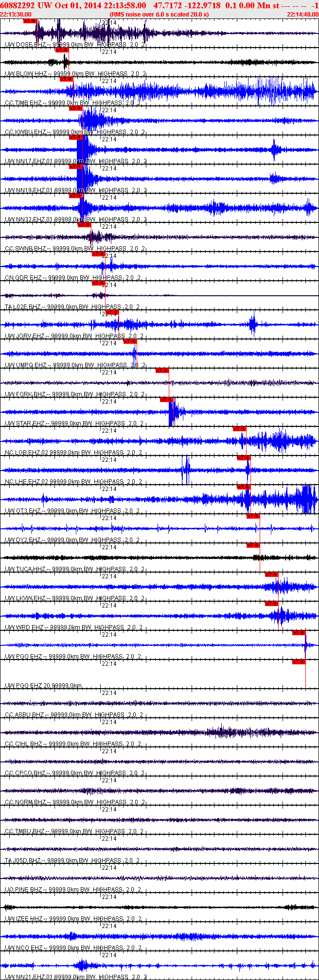Screen dimensions: 319x980
Task: Click the pick marker on CC TIMB trace
Action: tap(66, 79)
